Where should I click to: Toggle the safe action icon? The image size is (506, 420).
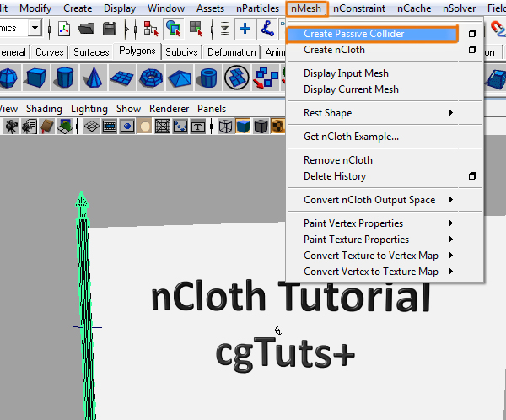click(x=180, y=127)
